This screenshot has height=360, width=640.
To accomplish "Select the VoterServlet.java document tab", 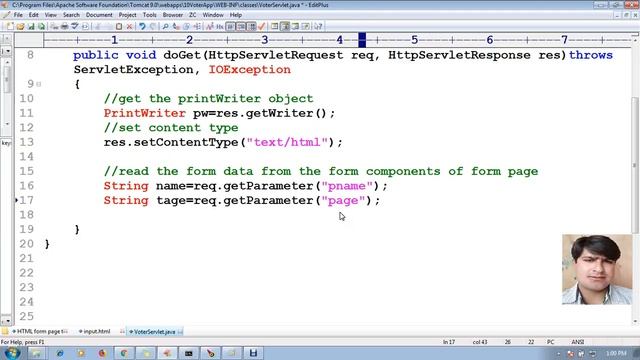I will 155,331.
